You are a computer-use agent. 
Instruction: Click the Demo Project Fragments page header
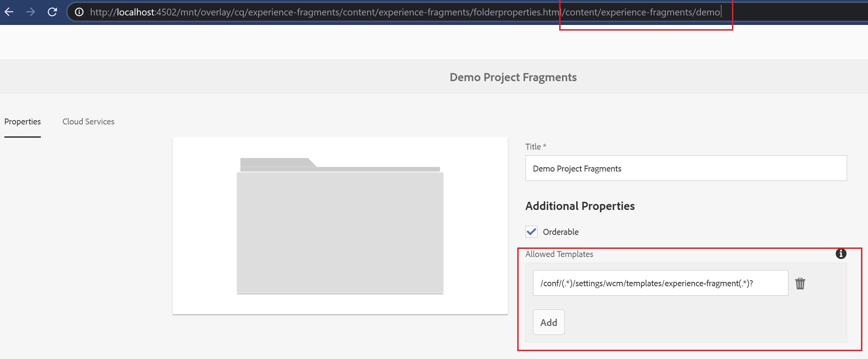(x=513, y=77)
